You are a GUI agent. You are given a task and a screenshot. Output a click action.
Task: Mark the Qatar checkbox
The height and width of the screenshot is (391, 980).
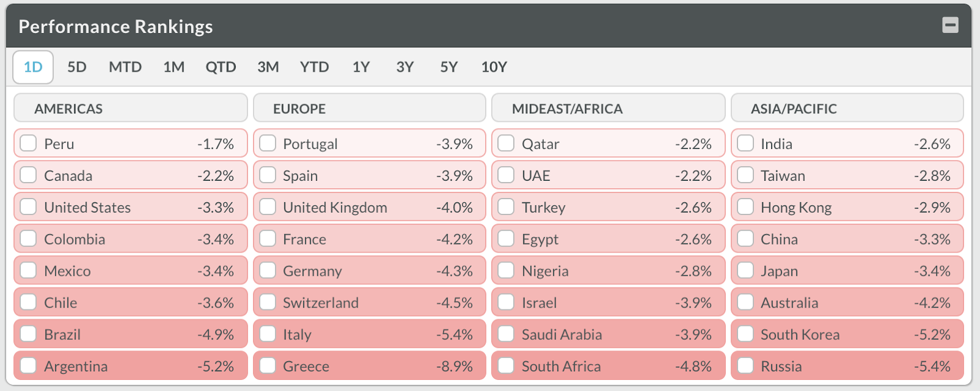click(506, 143)
